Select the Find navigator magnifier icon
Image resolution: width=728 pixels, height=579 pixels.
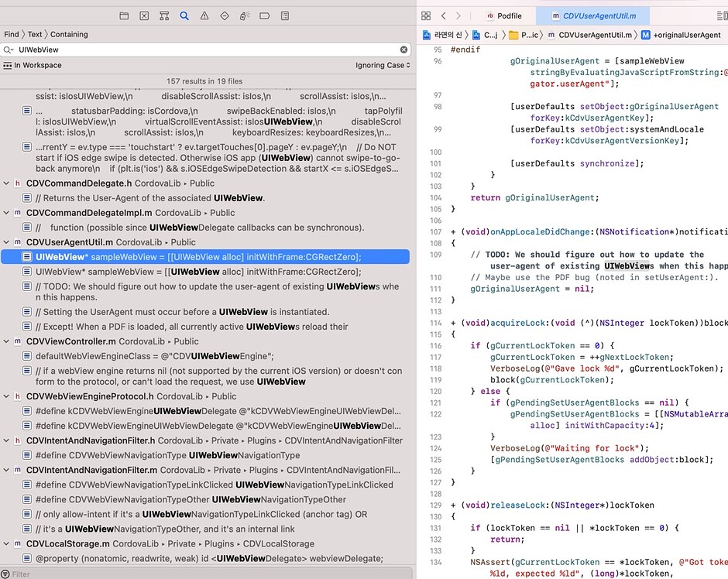184,15
